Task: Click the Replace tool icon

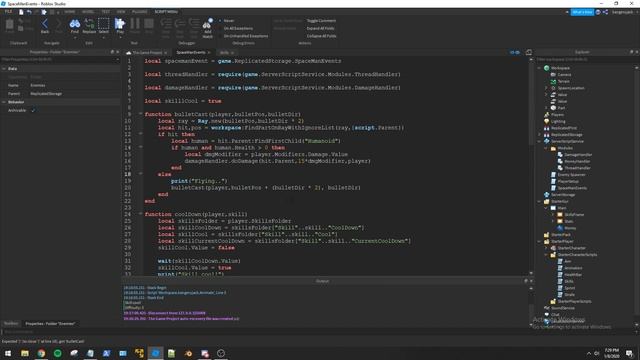Action: (x=89, y=24)
